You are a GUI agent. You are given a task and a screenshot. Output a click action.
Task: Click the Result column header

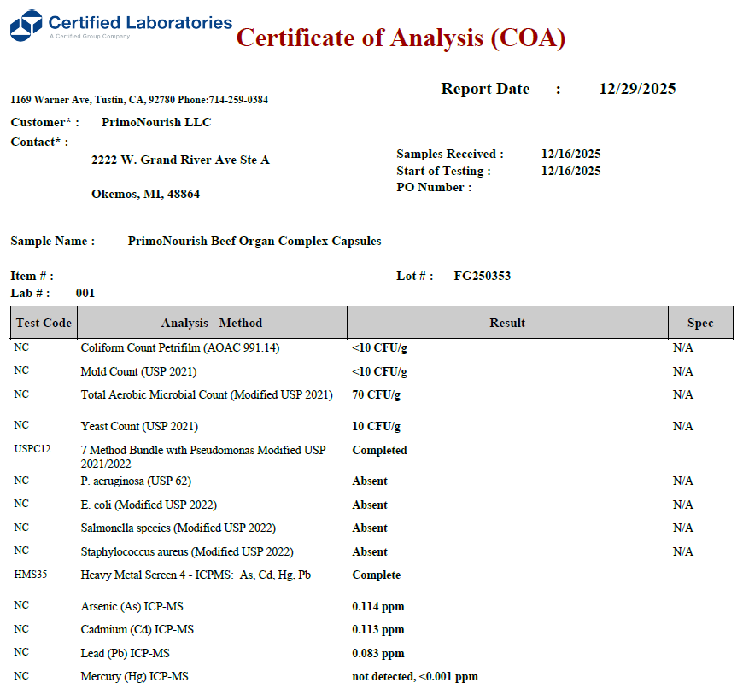click(x=507, y=323)
